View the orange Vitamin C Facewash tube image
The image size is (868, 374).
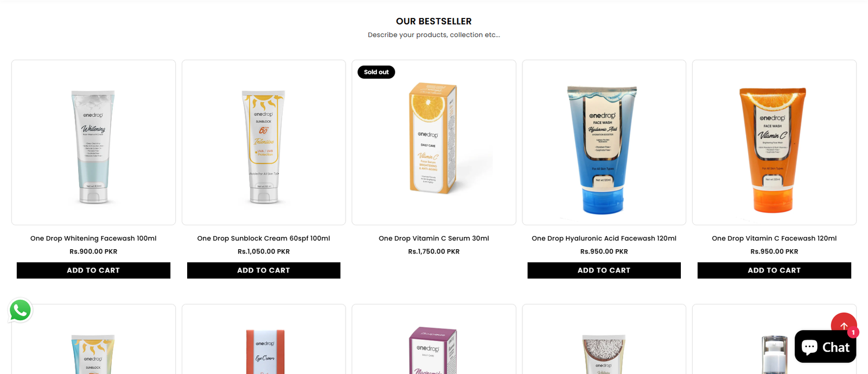pos(774,143)
